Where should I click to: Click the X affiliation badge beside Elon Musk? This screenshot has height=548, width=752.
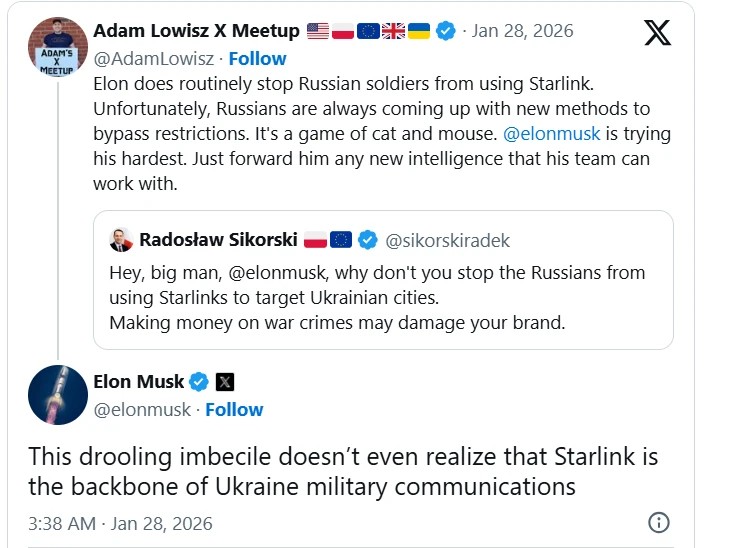(x=225, y=381)
